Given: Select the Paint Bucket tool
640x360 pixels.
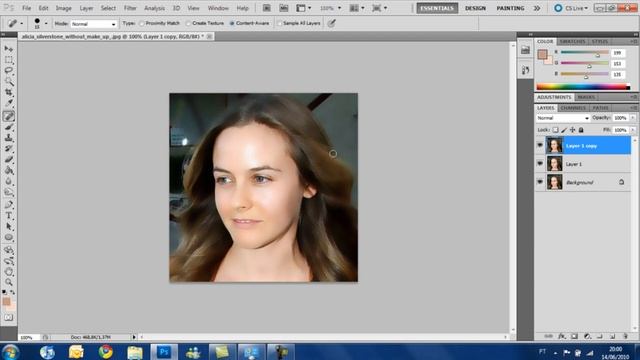Looking at the screenshot, I should [9, 171].
